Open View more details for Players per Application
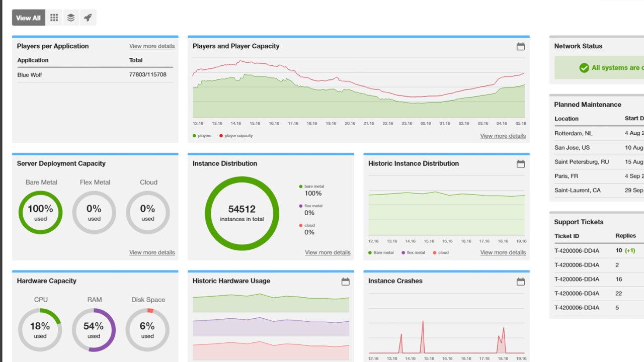644x362 pixels. [x=152, y=46]
